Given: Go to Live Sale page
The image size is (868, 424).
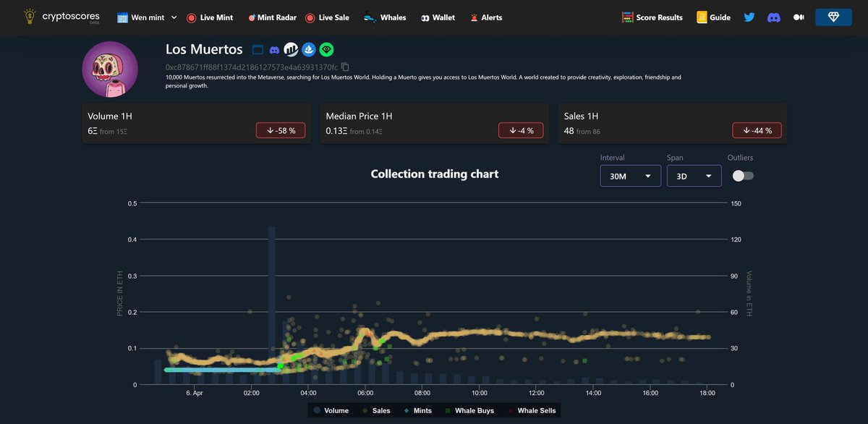Looking at the screenshot, I should click(x=327, y=17).
